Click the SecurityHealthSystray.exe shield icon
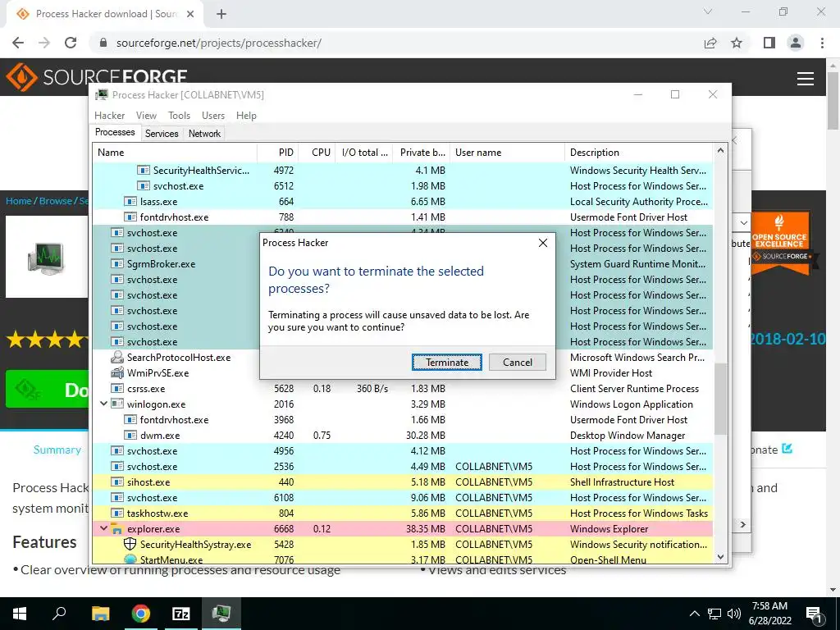840x630 pixels. pos(130,545)
